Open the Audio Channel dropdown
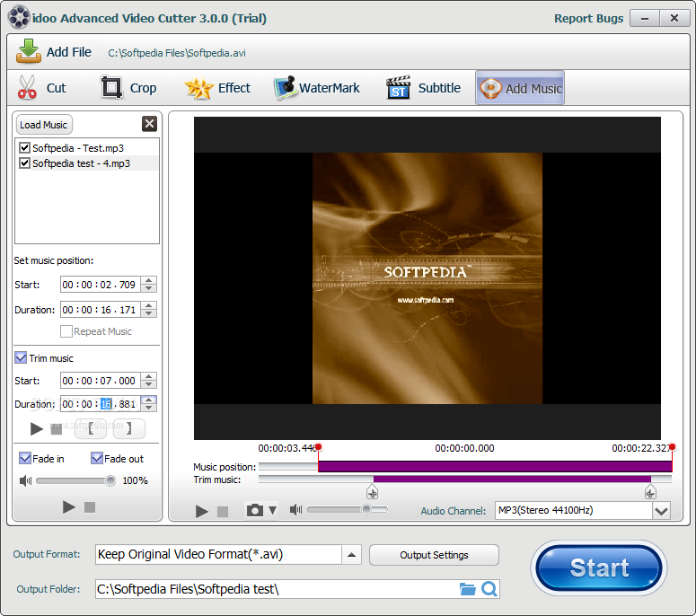 661,511
